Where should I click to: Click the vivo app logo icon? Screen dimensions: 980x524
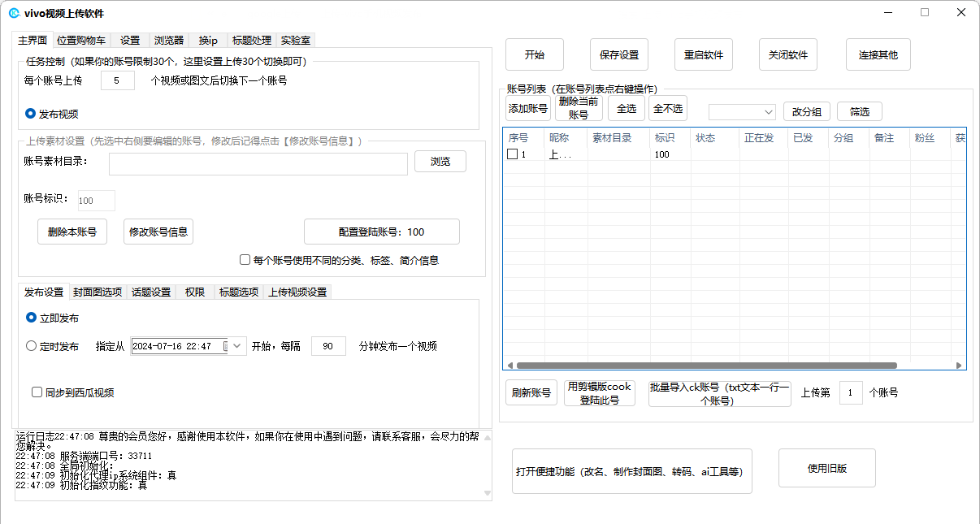point(14,13)
